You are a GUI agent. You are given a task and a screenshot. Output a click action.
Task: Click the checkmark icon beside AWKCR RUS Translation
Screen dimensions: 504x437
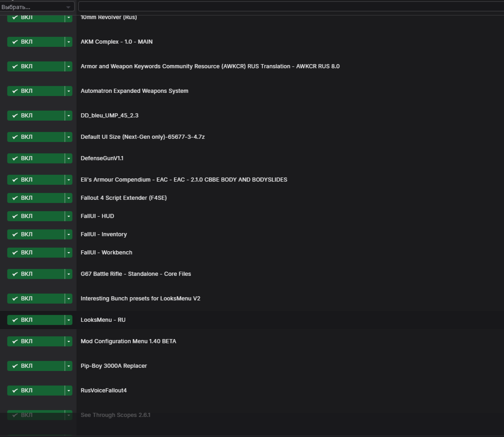(15, 66)
